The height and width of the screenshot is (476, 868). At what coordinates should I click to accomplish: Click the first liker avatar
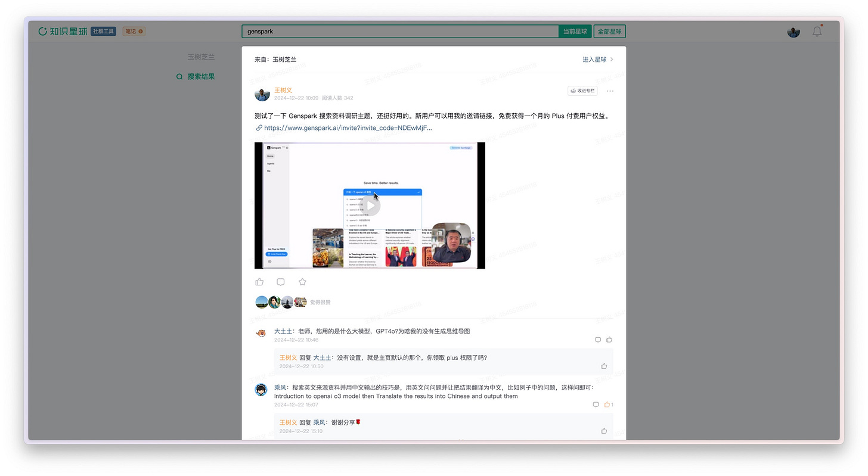261,302
